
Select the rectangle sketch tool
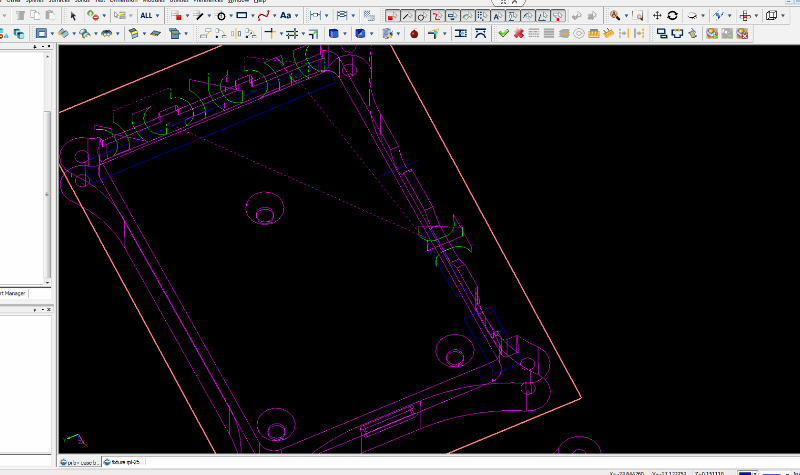[x=241, y=16]
